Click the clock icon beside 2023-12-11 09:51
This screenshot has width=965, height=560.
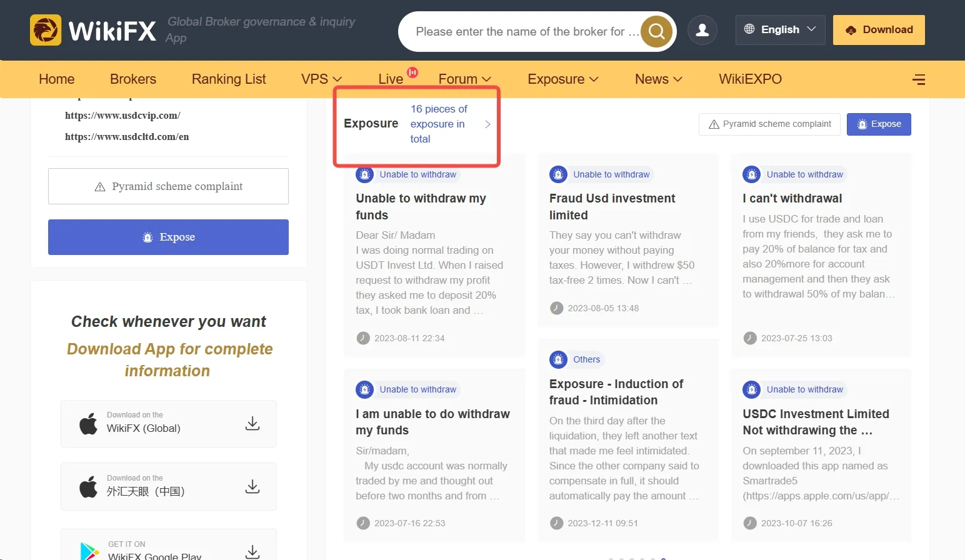(x=556, y=523)
